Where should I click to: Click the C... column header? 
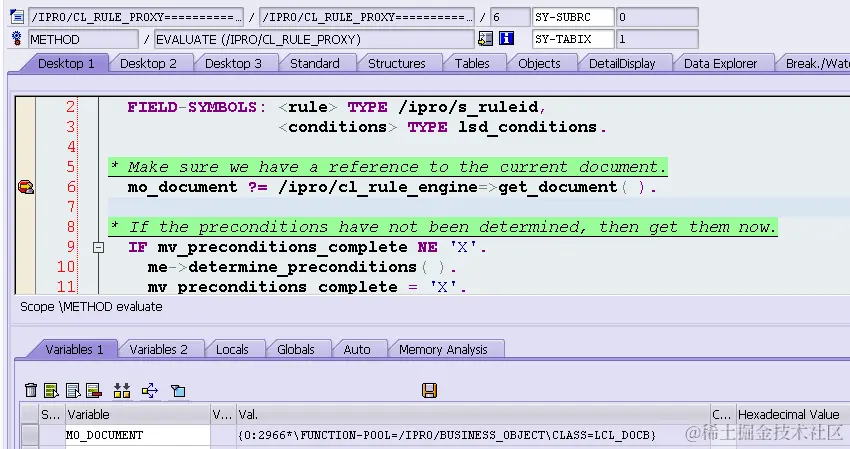(723, 414)
